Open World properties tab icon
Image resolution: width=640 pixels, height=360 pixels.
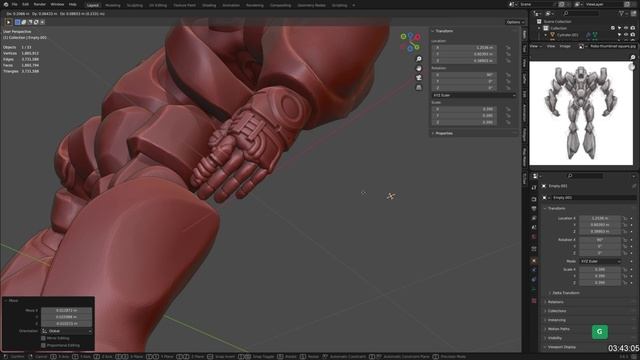click(x=534, y=237)
